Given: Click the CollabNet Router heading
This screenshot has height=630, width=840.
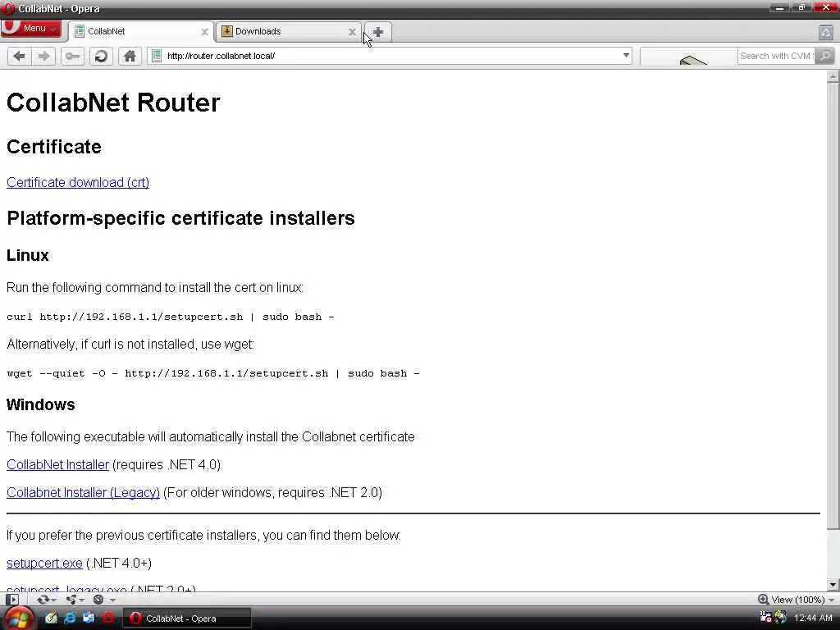Looking at the screenshot, I should 113,103.
